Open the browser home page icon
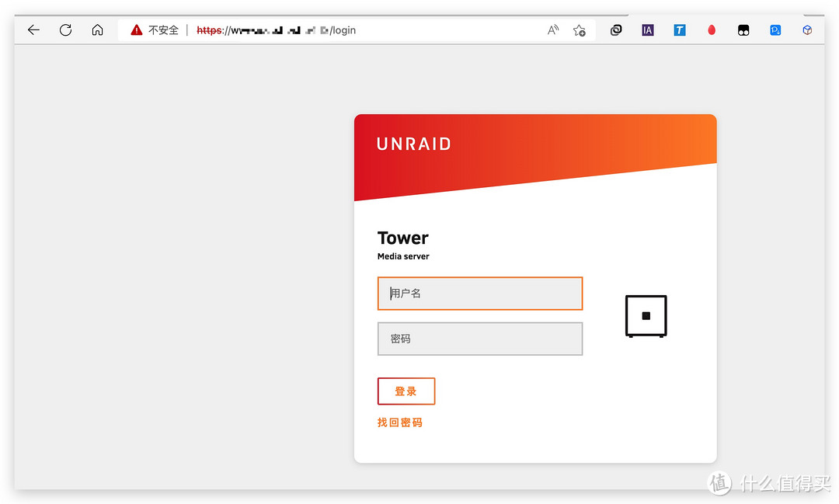Image resolution: width=839 pixels, height=504 pixels. point(97,30)
